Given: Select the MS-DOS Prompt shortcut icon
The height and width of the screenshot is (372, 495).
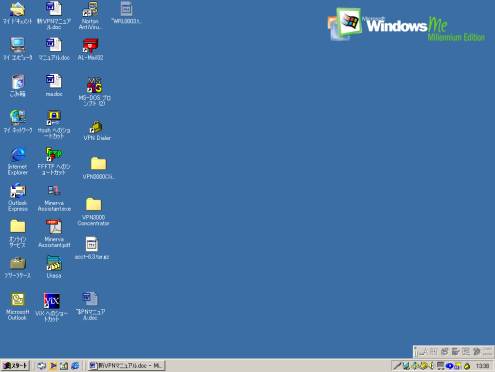Looking at the screenshot, I should [94, 92].
